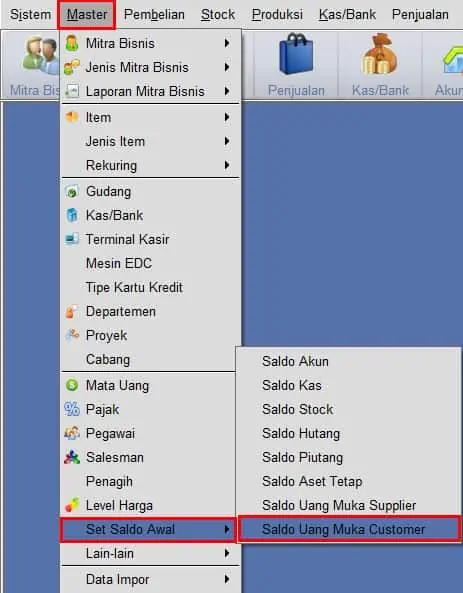Expand the Data Impor submenu arrow
Screen dimensions: 463x593
[x=227, y=579]
